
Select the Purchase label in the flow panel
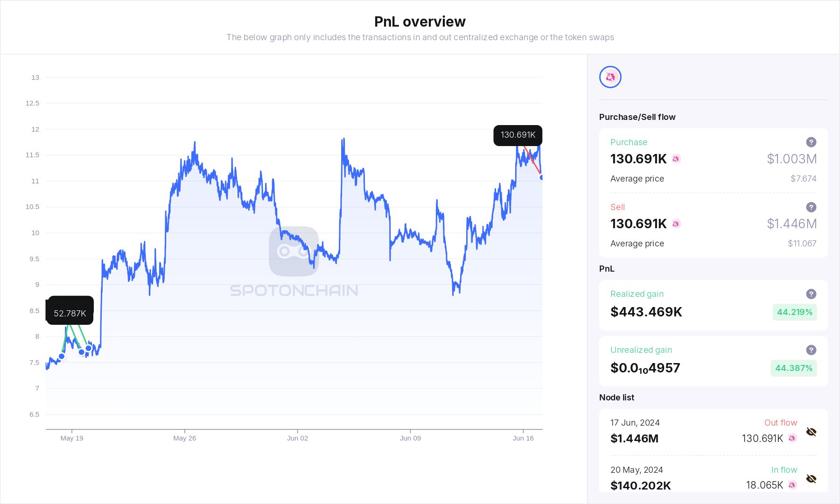(x=628, y=142)
